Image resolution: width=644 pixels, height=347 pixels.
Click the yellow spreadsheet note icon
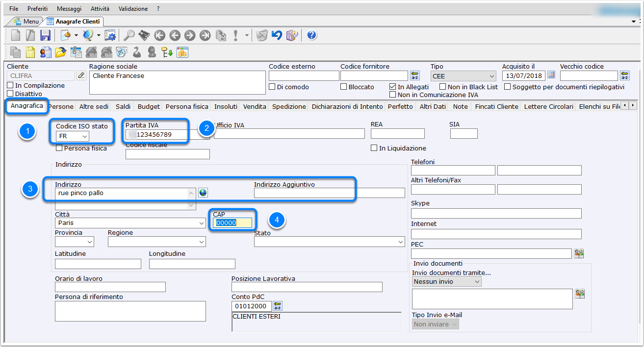(30, 51)
